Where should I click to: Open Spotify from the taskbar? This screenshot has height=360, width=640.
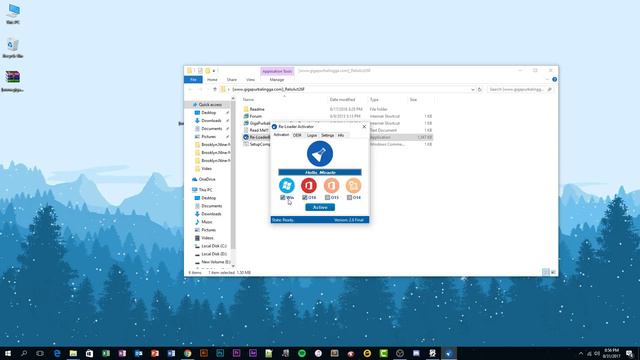point(302,353)
